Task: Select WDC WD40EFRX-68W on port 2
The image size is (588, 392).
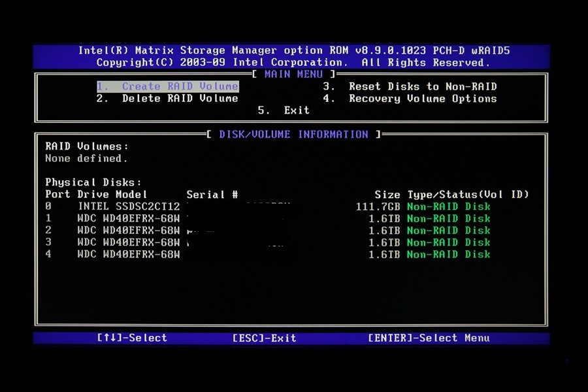Action: [x=129, y=231]
